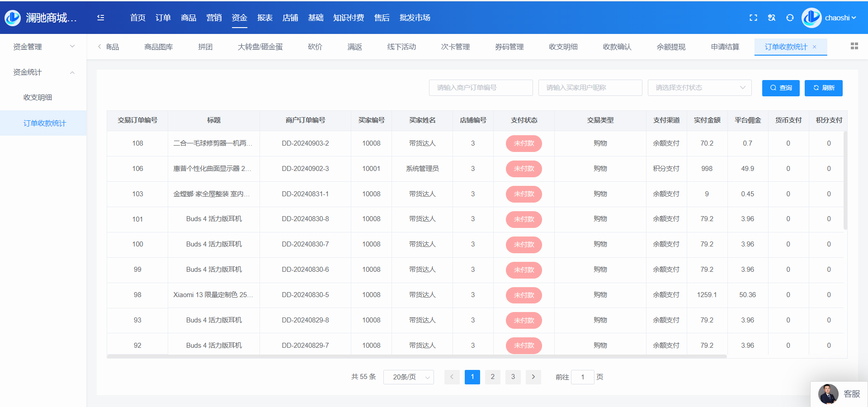868x407 pixels.
Task: Click the 刷新 refresh button
Action: click(x=823, y=88)
